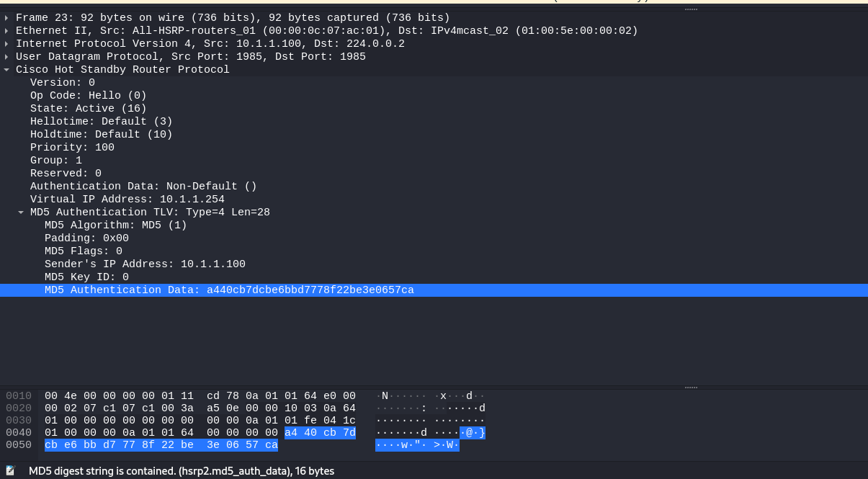The image size is (868, 479).
Task: Select the Version: 0 field
Action: [x=63, y=82]
